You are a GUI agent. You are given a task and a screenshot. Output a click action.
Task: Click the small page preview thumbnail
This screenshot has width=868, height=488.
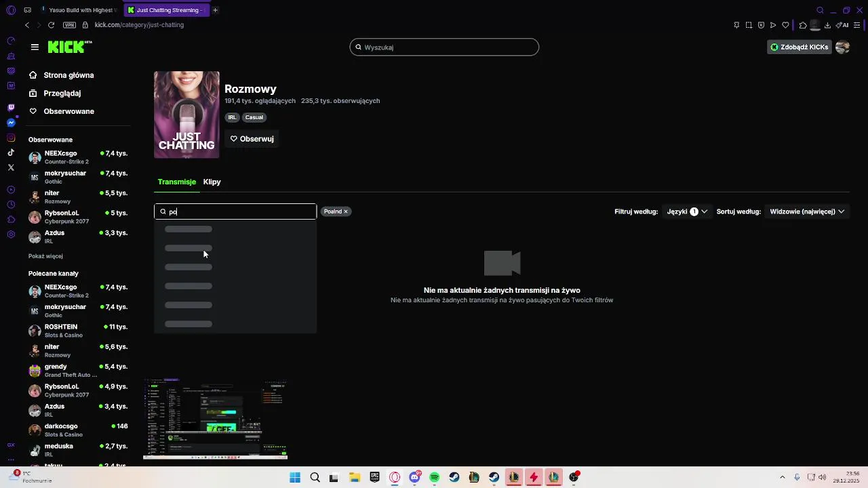(216, 420)
